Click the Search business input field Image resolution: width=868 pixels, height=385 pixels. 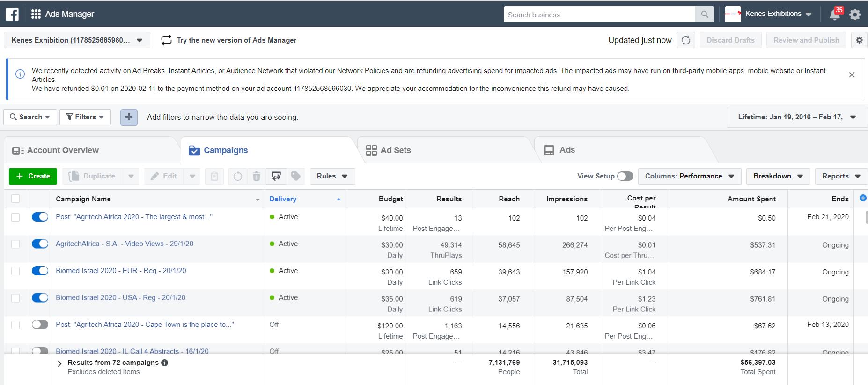click(600, 15)
